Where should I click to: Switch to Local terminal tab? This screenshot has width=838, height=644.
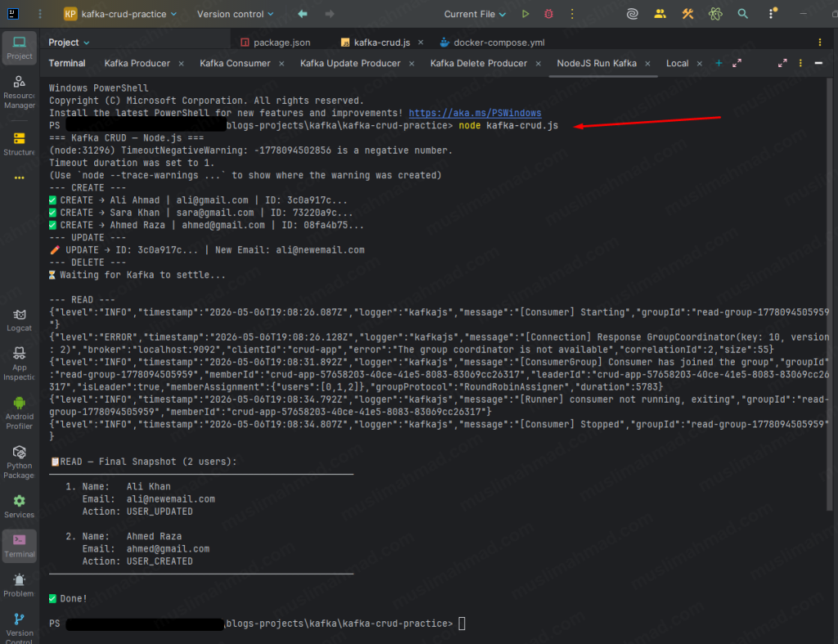(x=677, y=63)
